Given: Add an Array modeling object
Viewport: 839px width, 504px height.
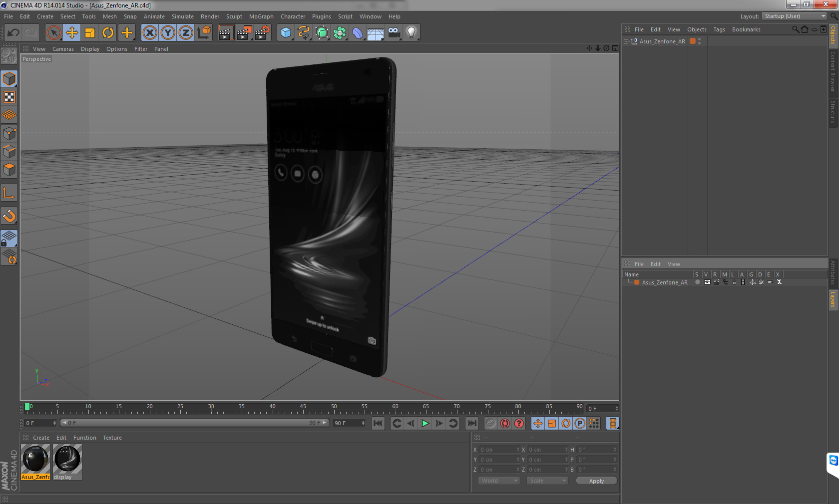Looking at the screenshot, I should (340, 33).
